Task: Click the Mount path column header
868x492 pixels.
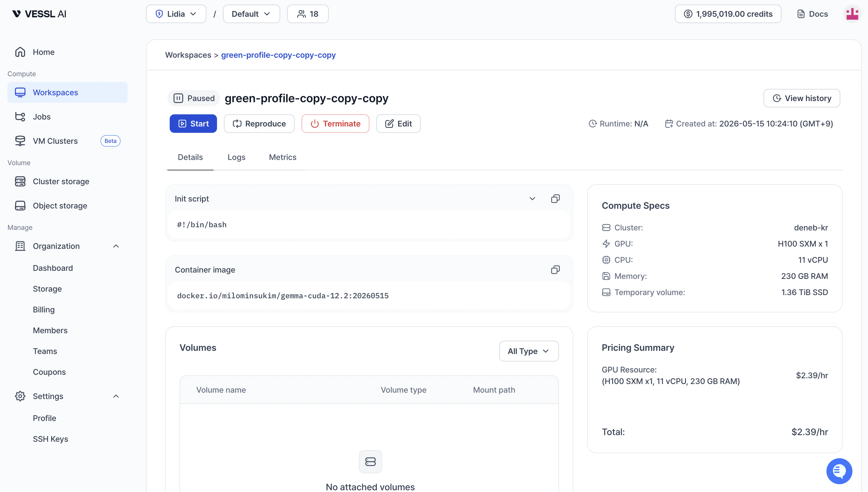Action: (x=494, y=389)
